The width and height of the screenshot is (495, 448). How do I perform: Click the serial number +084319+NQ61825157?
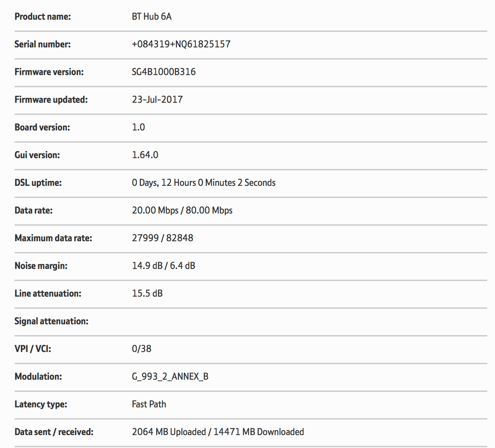[181, 44]
